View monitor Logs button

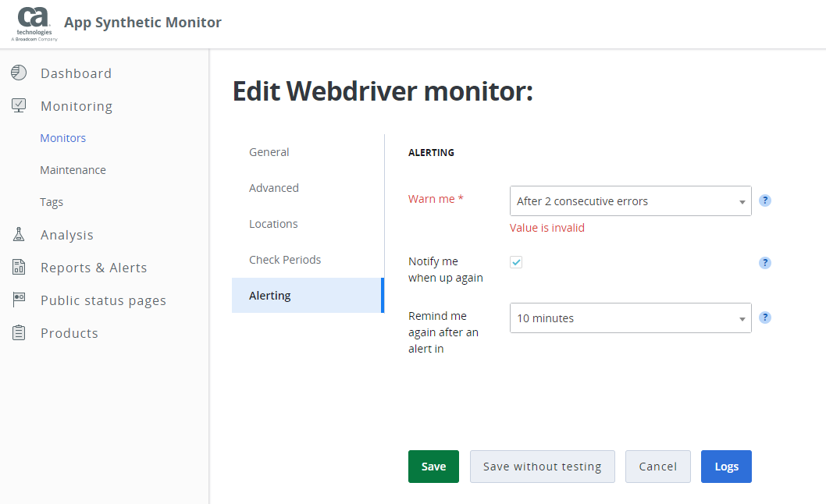click(726, 467)
